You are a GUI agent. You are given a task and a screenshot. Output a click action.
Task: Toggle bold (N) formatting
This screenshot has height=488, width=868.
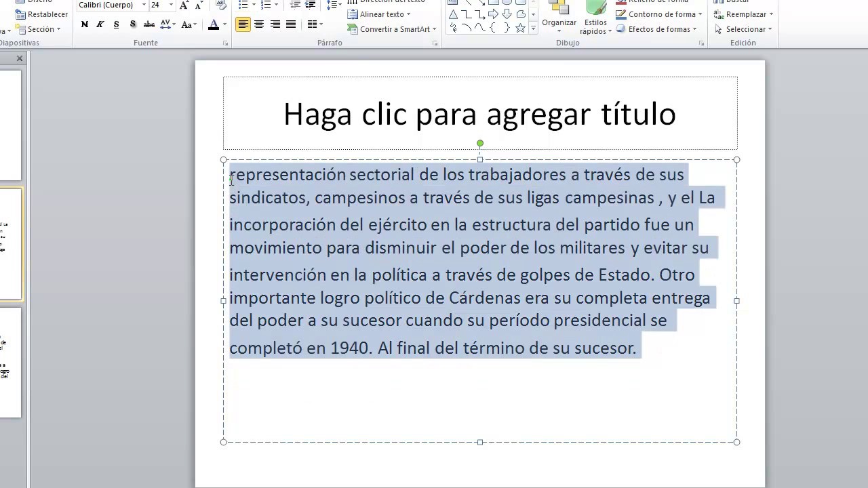(85, 24)
